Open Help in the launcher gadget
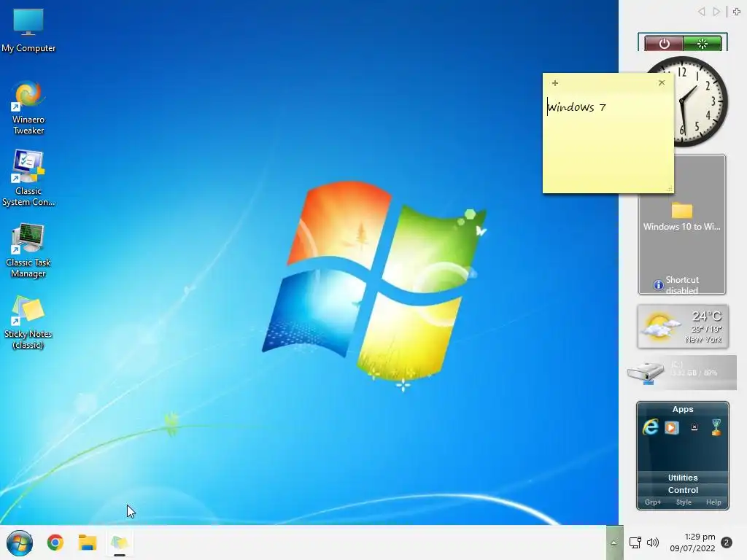Screen dimensions: 747x560 coord(713,502)
